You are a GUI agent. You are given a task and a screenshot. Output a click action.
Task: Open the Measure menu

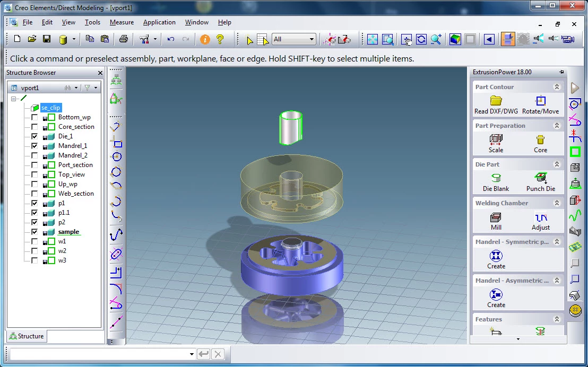[122, 22]
